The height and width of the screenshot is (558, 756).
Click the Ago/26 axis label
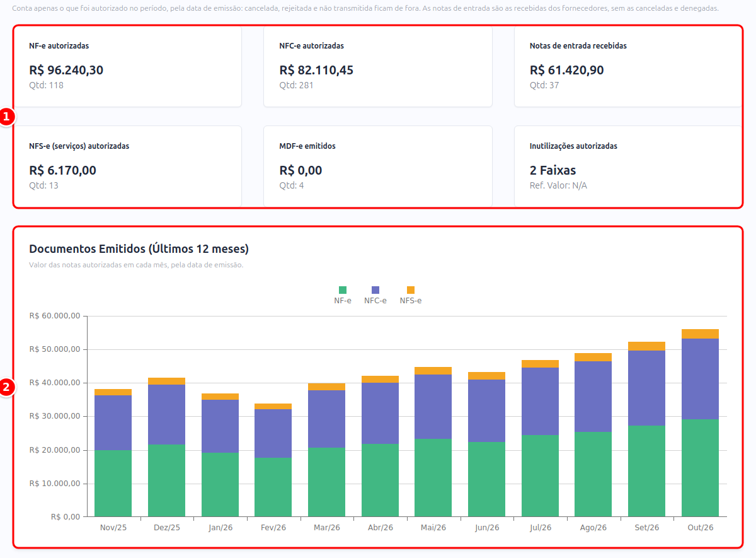593,528
